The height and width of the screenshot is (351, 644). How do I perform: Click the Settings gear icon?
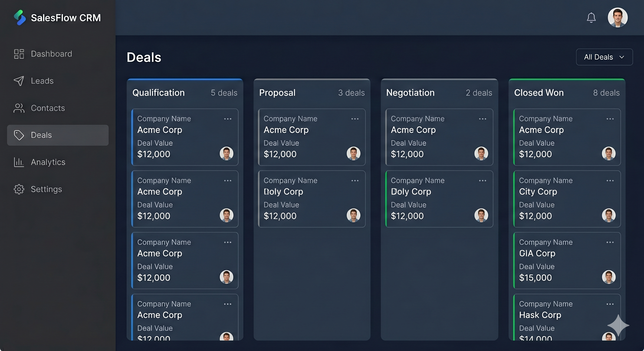click(x=19, y=189)
